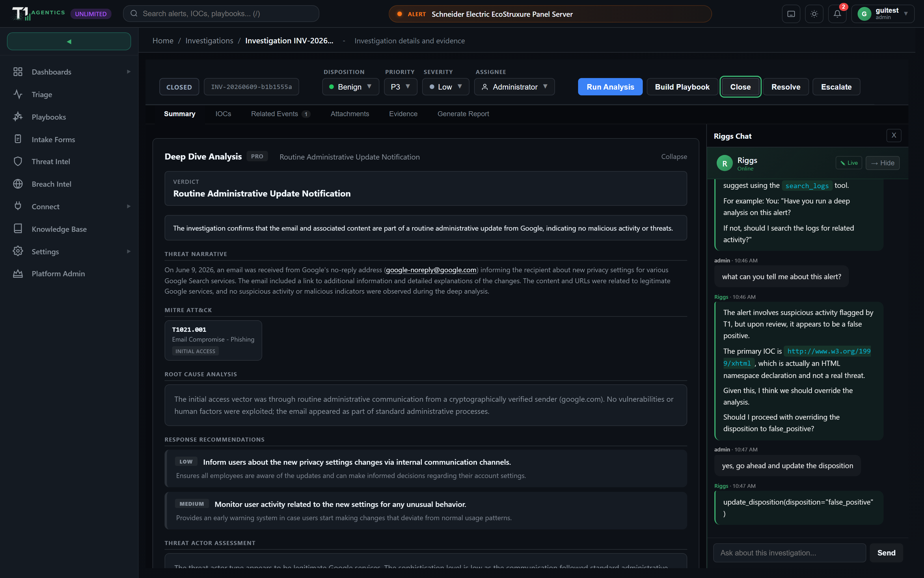Expand the Settings submenu arrow
Screen dimensions: 924x578
click(129, 251)
